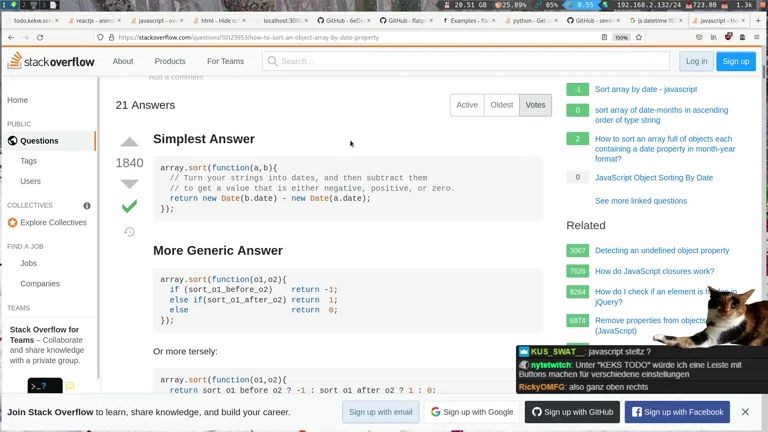Open the answer's activity history icon

tap(129, 232)
